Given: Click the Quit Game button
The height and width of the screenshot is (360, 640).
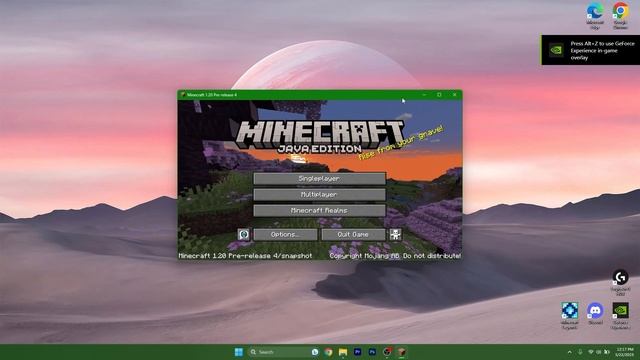Looking at the screenshot, I should [353, 234].
